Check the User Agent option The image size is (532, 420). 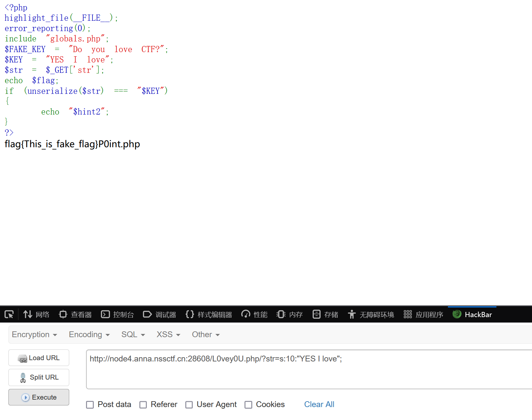pos(189,405)
